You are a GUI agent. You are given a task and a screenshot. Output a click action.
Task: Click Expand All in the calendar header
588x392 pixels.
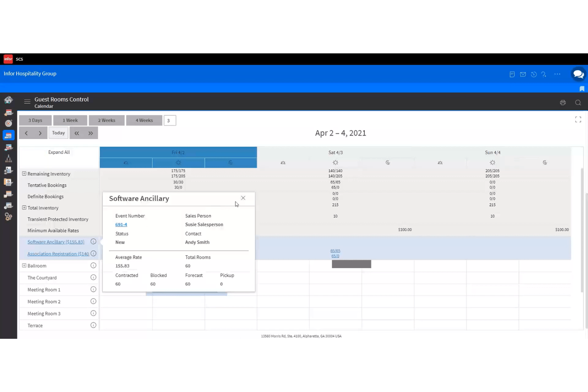59,152
